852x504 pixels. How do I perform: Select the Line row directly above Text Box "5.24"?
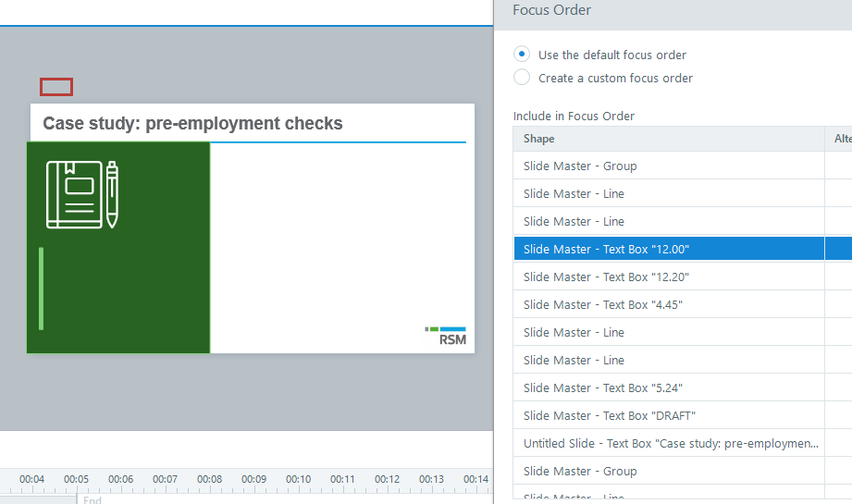669,360
